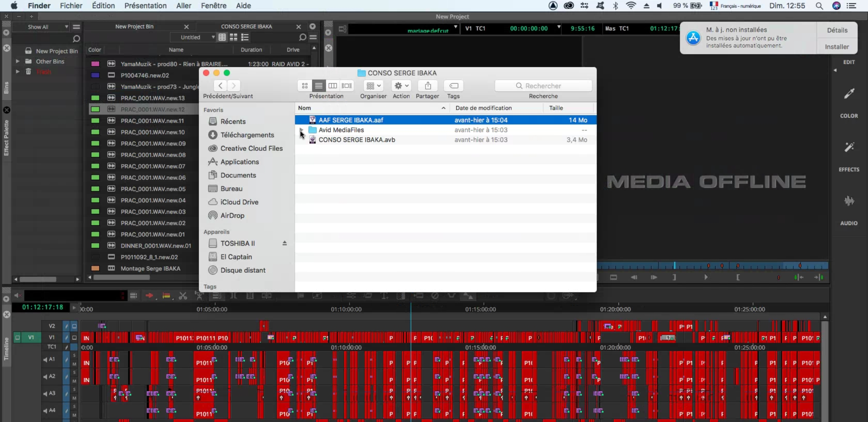The image size is (868, 422).
Task: Select the scissors Add Edit tool
Action: click(183, 296)
